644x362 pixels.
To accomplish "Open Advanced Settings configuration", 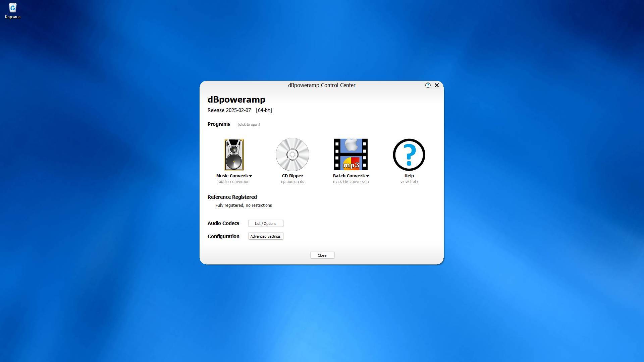I will coord(266,236).
